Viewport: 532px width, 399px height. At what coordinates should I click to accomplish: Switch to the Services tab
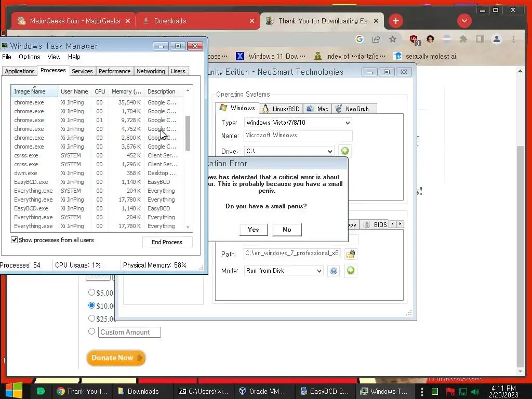pos(82,71)
